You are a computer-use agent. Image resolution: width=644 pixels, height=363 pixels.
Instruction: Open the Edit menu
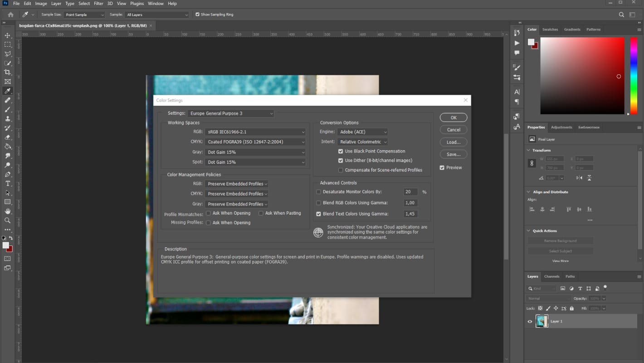click(x=27, y=3)
